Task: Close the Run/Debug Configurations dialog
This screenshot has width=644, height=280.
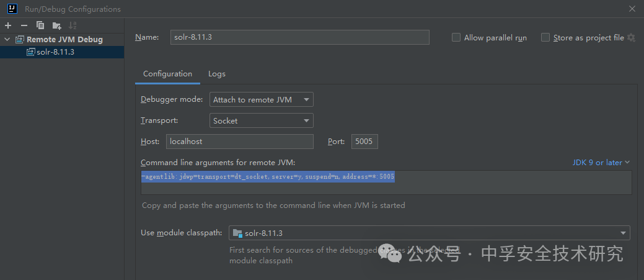Action: [x=632, y=9]
